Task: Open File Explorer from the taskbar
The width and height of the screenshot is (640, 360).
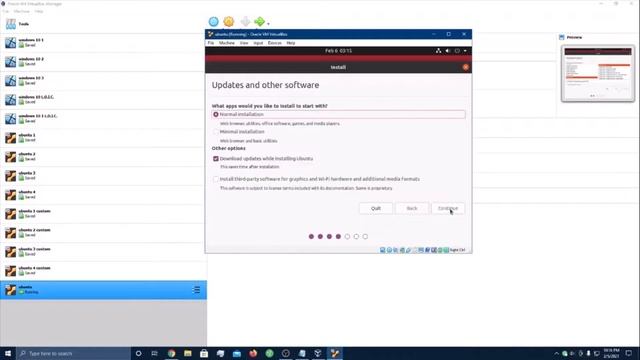Action: tap(188, 353)
